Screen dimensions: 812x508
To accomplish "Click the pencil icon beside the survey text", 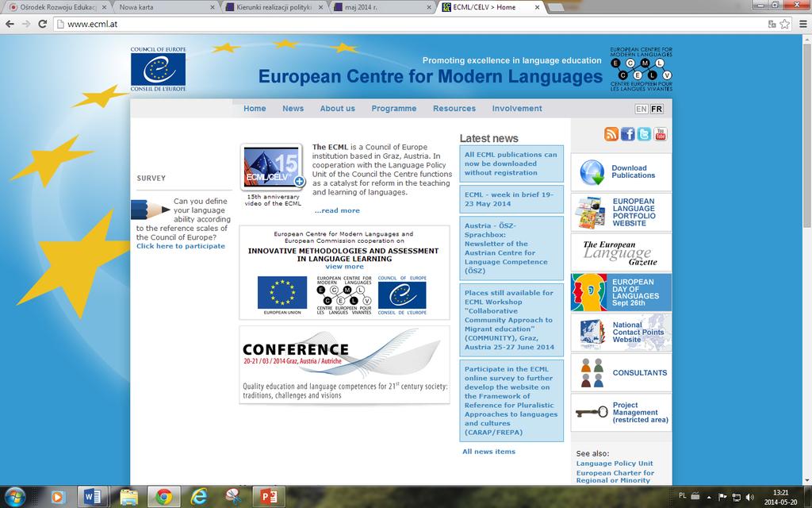I will [x=150, y=210].
